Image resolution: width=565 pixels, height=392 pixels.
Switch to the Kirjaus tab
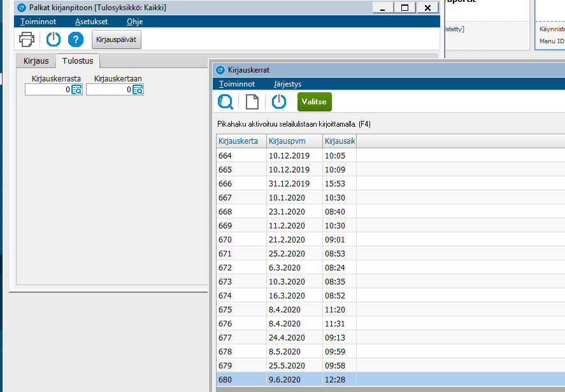(36, 61)
